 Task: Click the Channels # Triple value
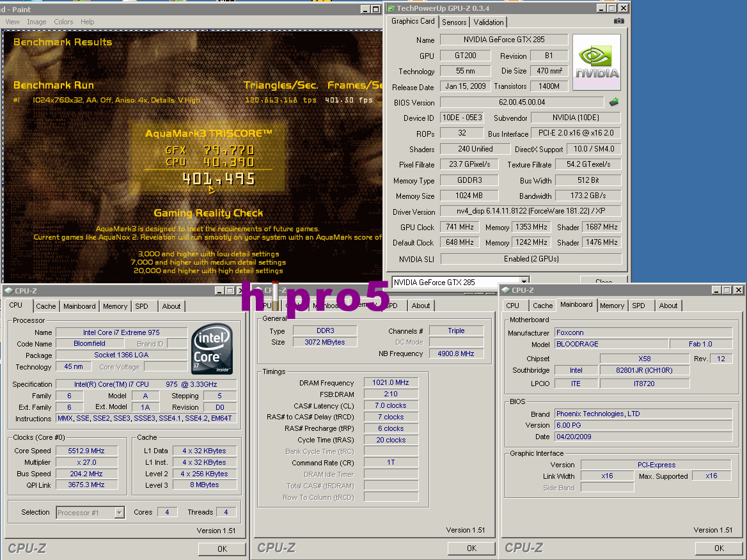pos(456,331)
